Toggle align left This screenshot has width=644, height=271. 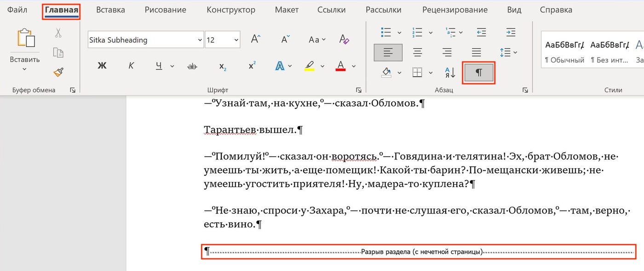tap(388, 52)
